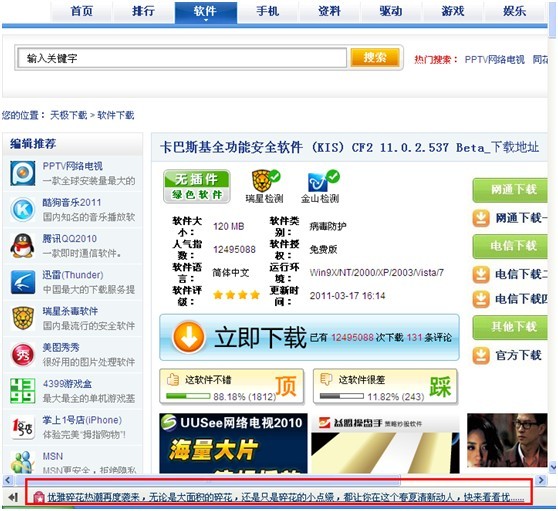Image resolution: width=558 pixels, height=511 pixels.
Task: Click the green 其他下载 button
Action: pyautogui.click(x=510, y=327)
